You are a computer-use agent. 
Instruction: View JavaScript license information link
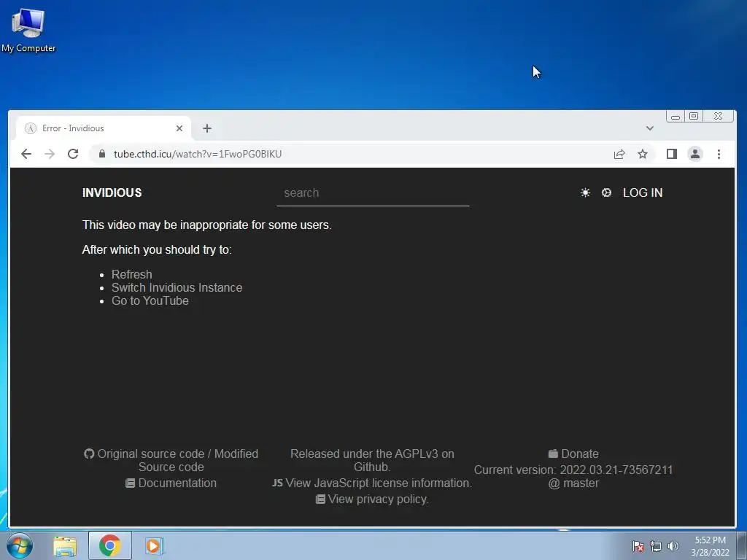coord(379,483)
